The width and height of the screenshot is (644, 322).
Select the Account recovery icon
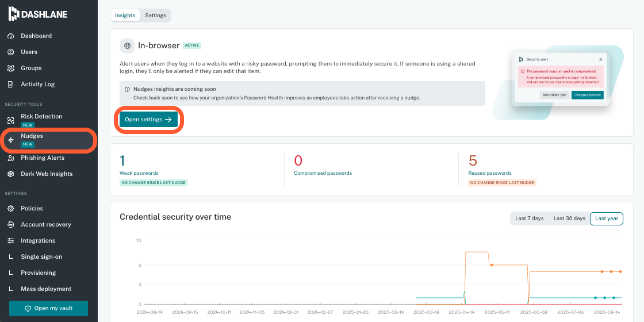pyautogui.click(x=11, y=225)
